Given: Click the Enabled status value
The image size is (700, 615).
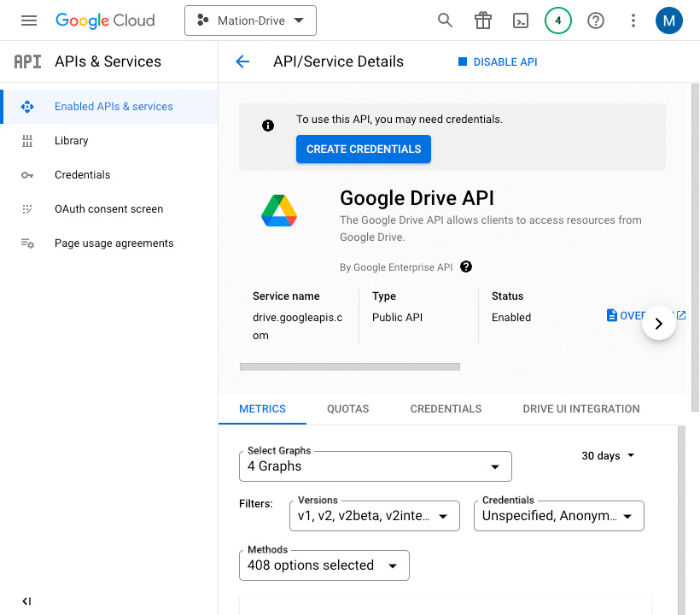Looking at the screenshot, I should (511, 318).
